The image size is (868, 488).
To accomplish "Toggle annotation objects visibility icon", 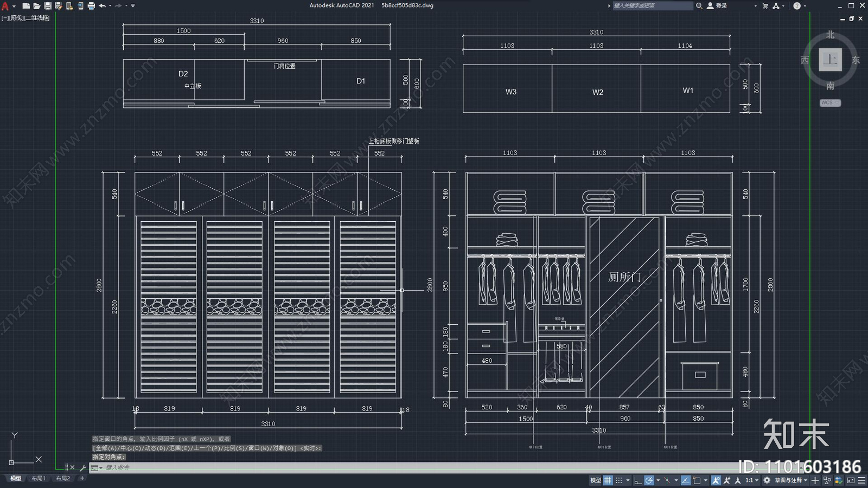I will [x=716, y=480].
